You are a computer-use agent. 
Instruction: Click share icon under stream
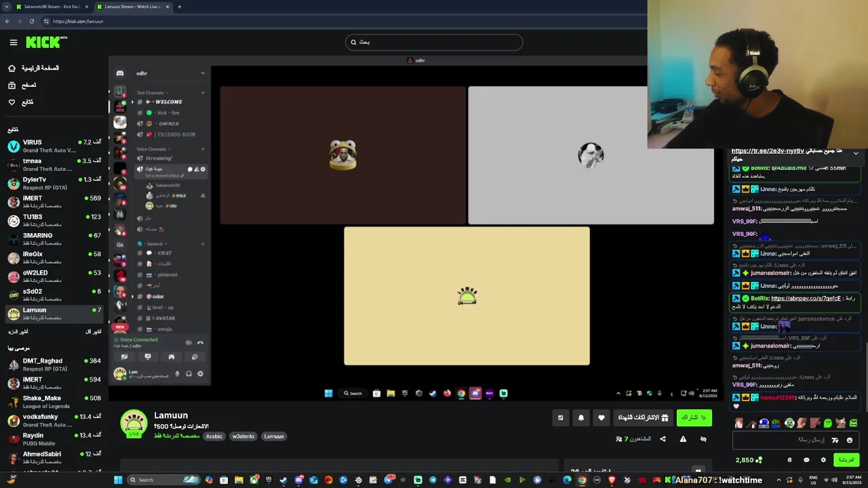(x=663, y=439)
